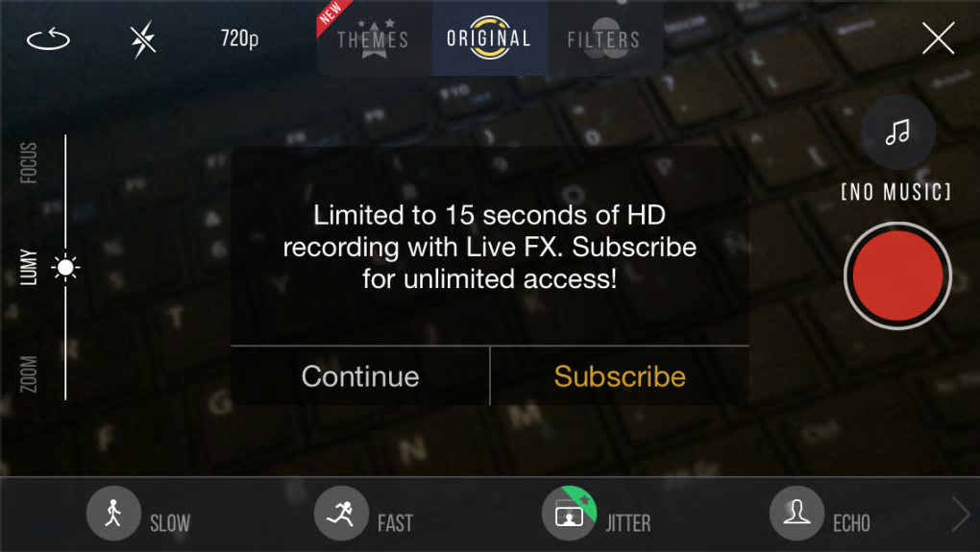Select the Lumy brightness mode

coord(29,267)
